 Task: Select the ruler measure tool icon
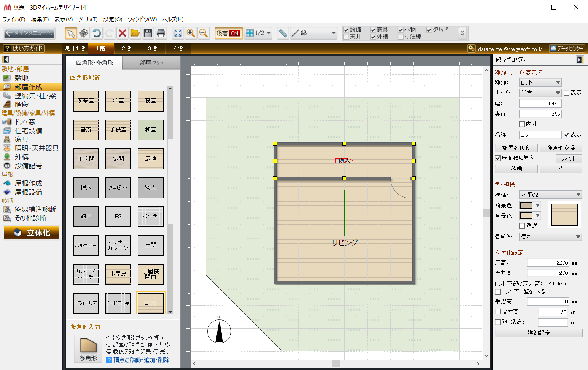pyautogui.click(x=283, y=33)
